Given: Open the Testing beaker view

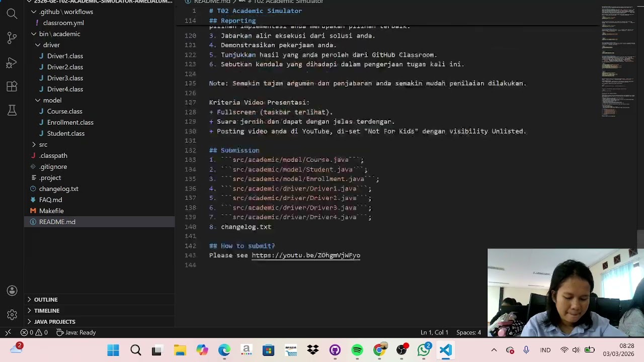Looking at the screenshot, I should pos(12,110).
